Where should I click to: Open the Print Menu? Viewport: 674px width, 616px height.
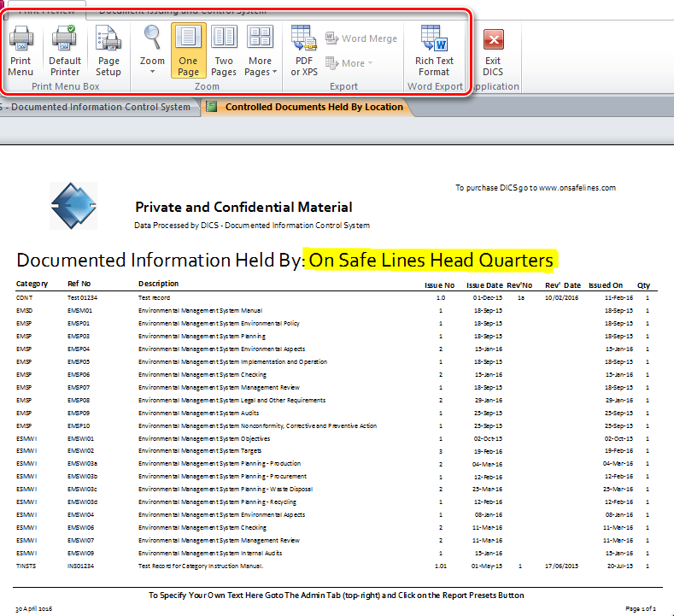point(21,50)
